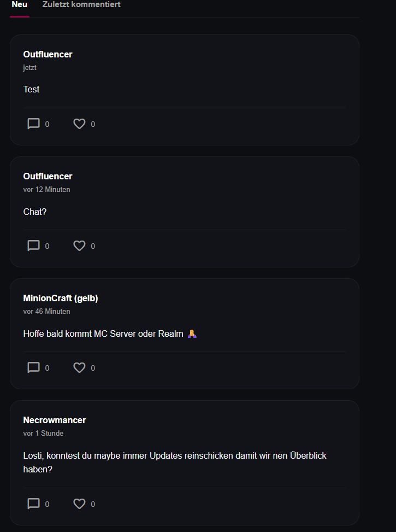This screenshot has height=532, width=396.
Task: Open comments on the "Chat?" post
Action: tap(34, 246)
